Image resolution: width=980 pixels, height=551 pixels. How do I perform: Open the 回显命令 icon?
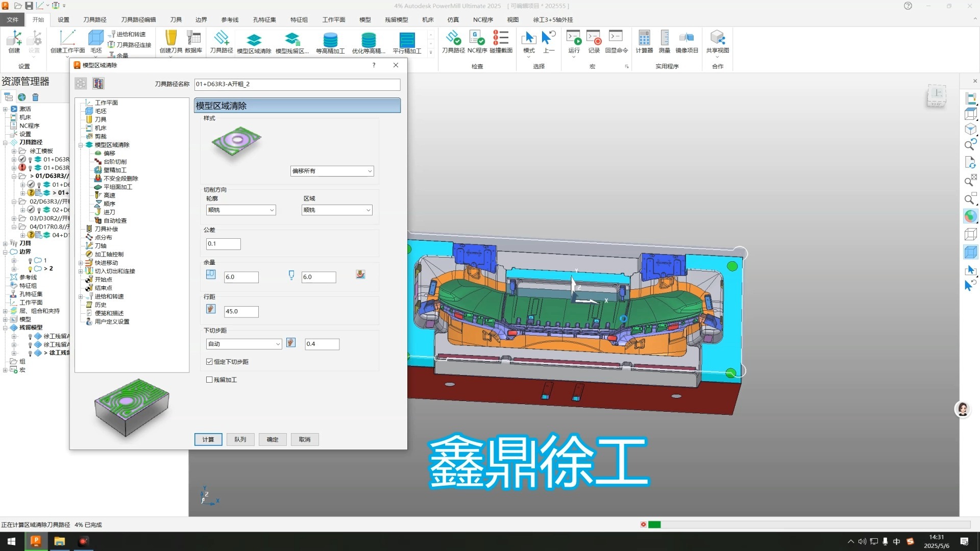click(616, 37)
